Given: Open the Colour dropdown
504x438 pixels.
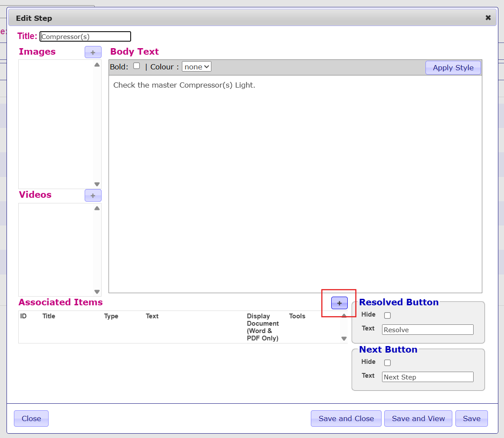Looking at the screenshot, I should point(196,67).
